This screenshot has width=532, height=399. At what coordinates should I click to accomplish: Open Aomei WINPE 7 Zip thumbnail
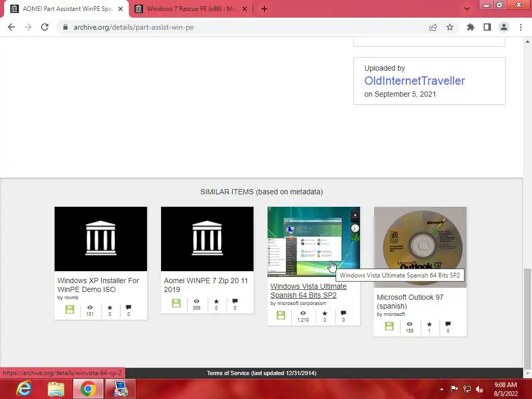207,239
